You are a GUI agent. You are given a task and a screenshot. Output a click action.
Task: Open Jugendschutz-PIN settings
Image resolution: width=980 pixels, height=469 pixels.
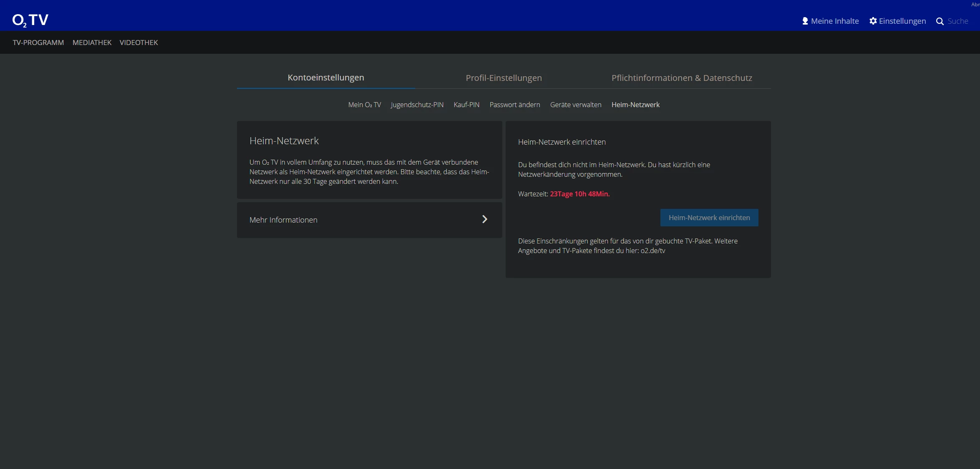pos(417,105)
